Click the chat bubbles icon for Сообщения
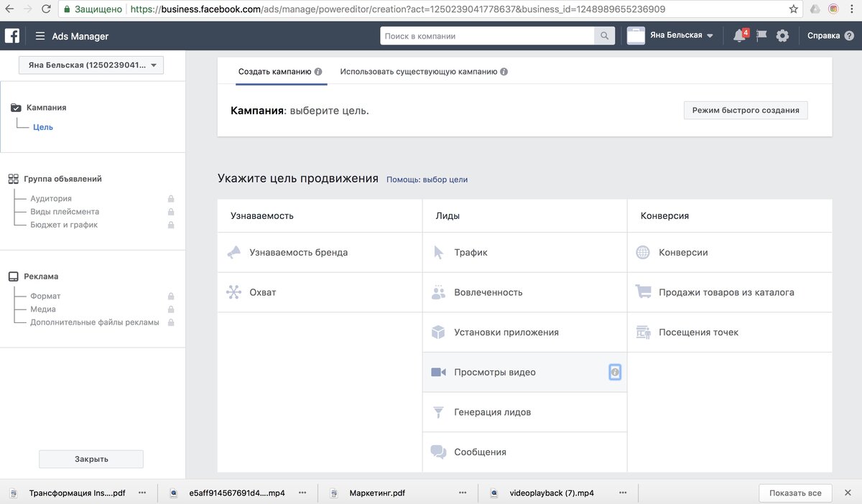This screenshot has width=862, height=504. pyautogui.click(x=438, y=452)
